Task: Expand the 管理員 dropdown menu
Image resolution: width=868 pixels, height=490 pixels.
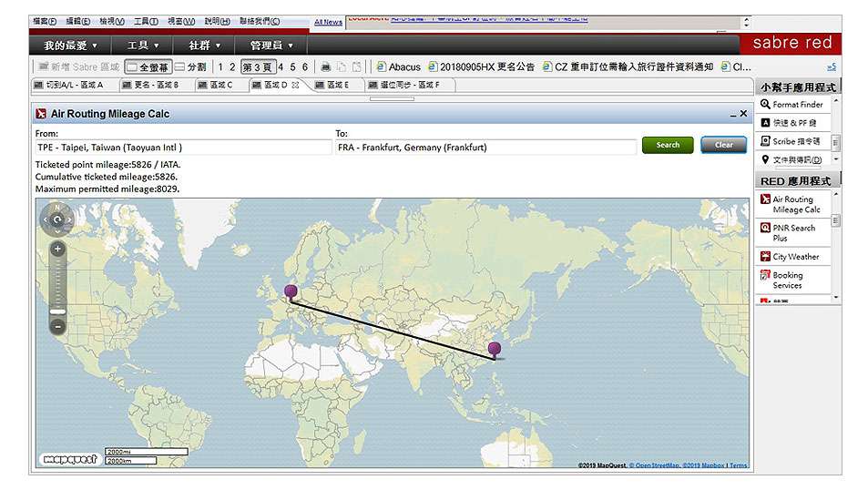Action: [271, 46]
